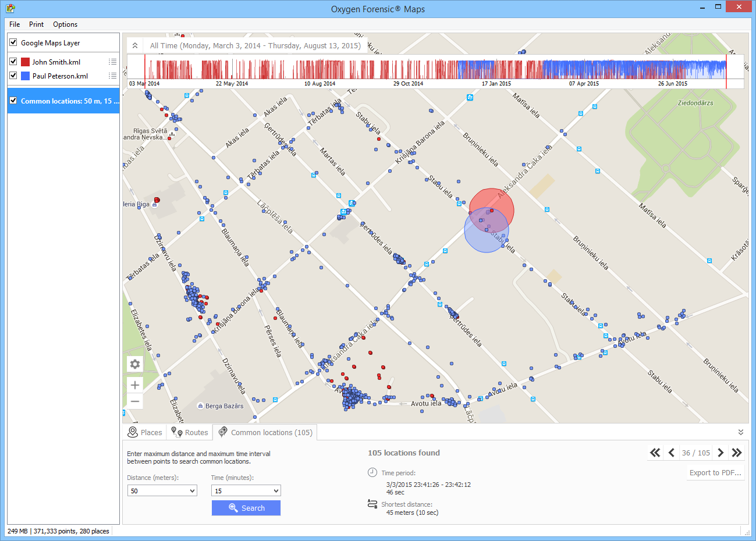Zoom in the map with plus button
Screen dimensions: 756x541
135,385
